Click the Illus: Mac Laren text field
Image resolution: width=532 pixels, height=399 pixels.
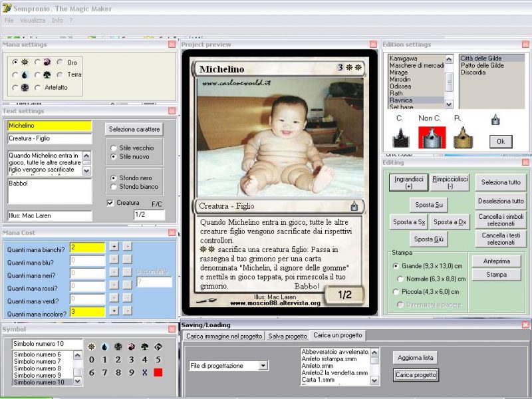click(49, 215)
